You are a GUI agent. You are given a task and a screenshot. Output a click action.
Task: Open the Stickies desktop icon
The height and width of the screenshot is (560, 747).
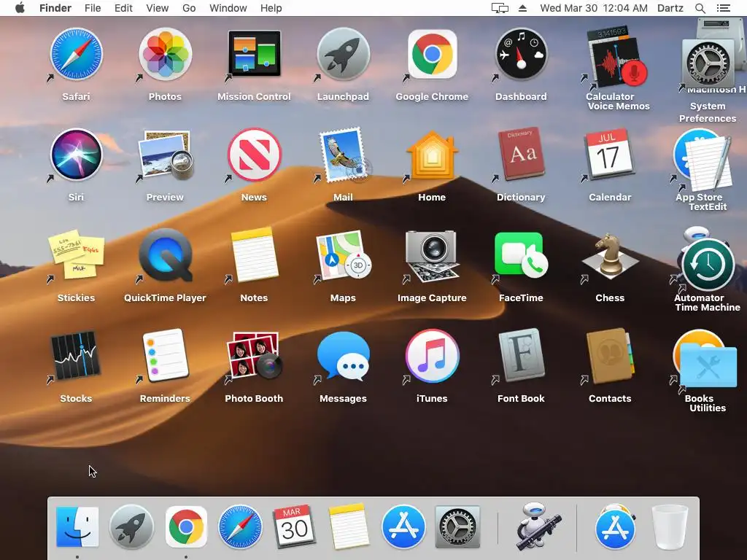click(76, 254)
